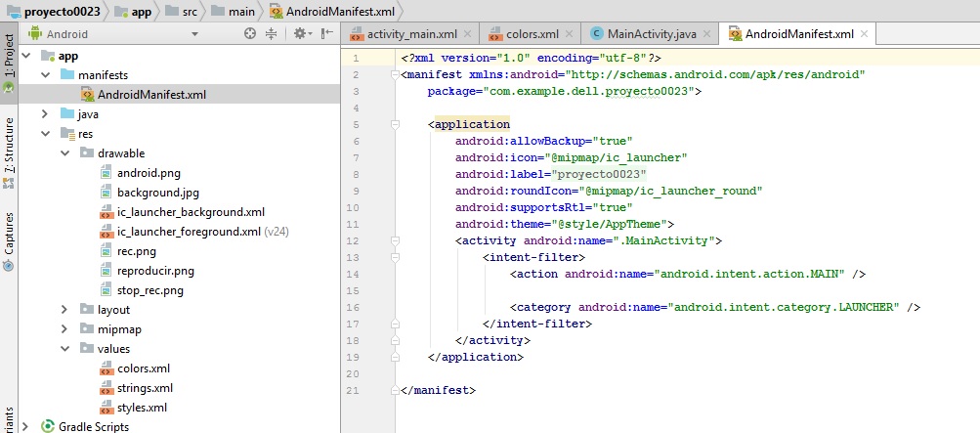
Task: Fold the intent-filter block in the gutter
Action: (x=394, y=257)
